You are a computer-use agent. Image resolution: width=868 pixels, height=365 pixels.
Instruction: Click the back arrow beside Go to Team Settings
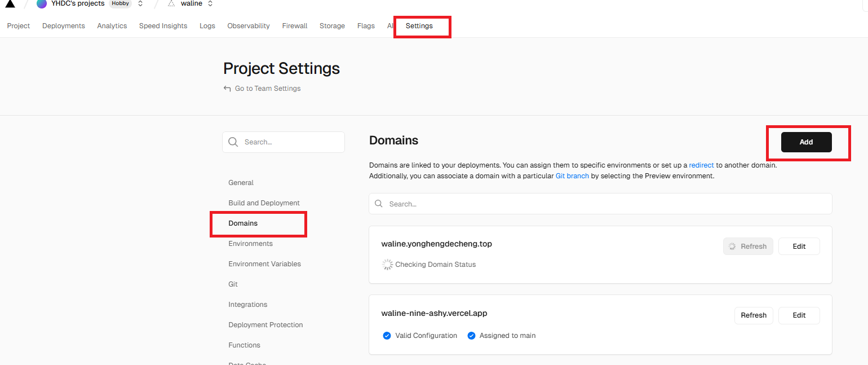(x=227, y=89)
